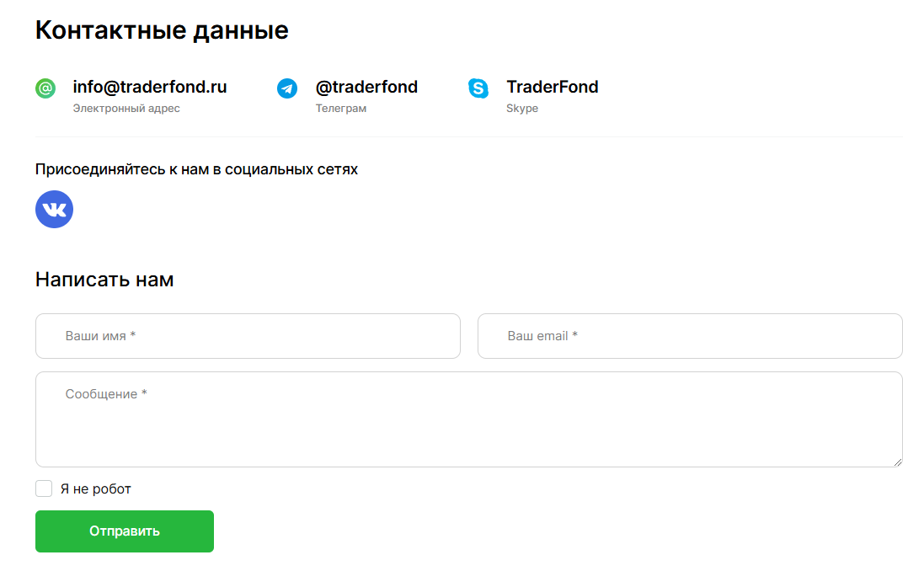Click the green email @ icon
Image resolution: width=924 pixels, height=587 pixels.
click(45, 88)
